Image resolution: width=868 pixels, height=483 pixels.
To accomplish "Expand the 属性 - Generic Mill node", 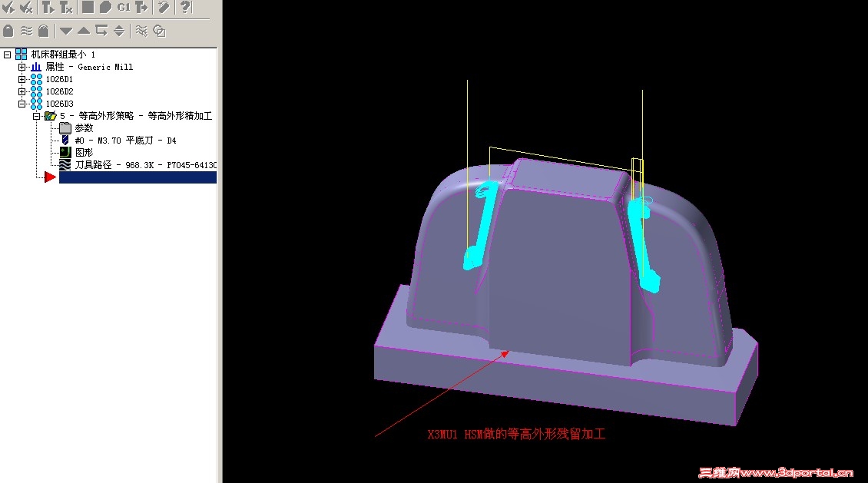I will [x=22, y=67].
